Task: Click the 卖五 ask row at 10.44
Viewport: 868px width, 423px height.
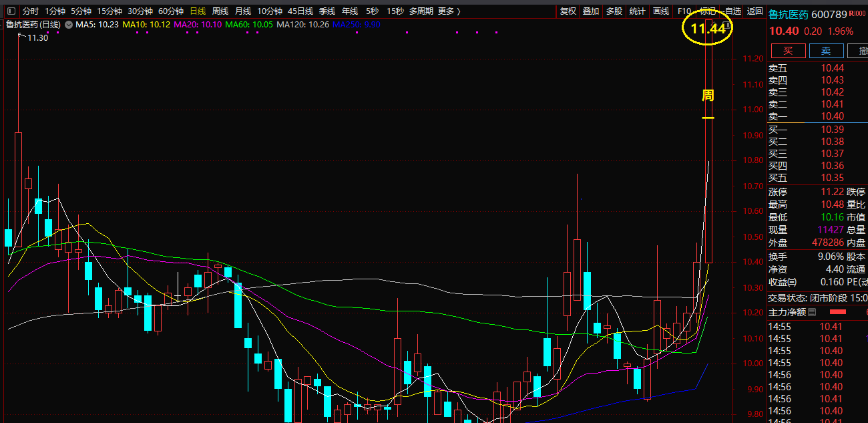Action: click(x=818, y=68)
